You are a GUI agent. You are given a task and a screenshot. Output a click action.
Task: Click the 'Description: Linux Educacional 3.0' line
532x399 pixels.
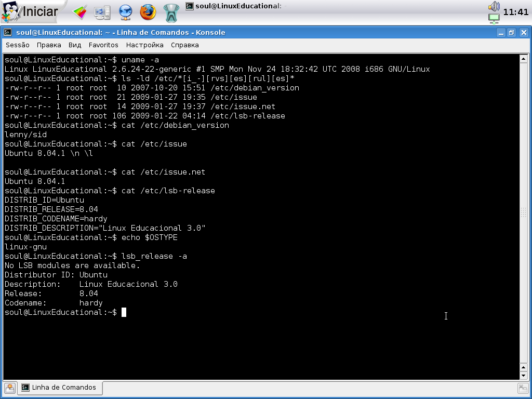click(x=91, y=284)
